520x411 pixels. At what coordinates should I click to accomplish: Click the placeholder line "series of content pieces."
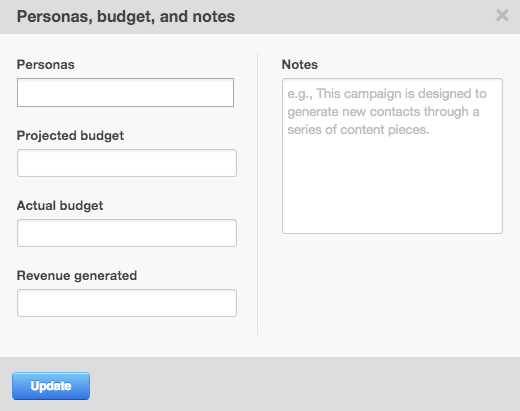(x=358, y=130)
